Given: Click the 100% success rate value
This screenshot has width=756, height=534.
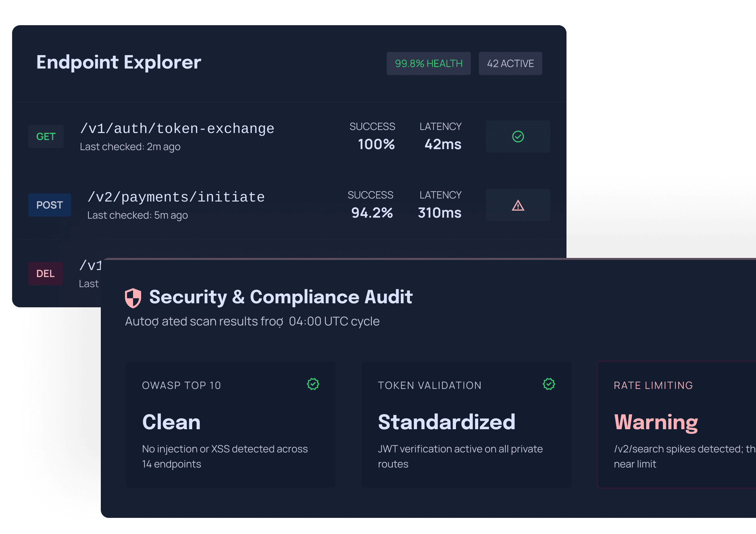Looking at the screenshot, I should coord(376,144).
